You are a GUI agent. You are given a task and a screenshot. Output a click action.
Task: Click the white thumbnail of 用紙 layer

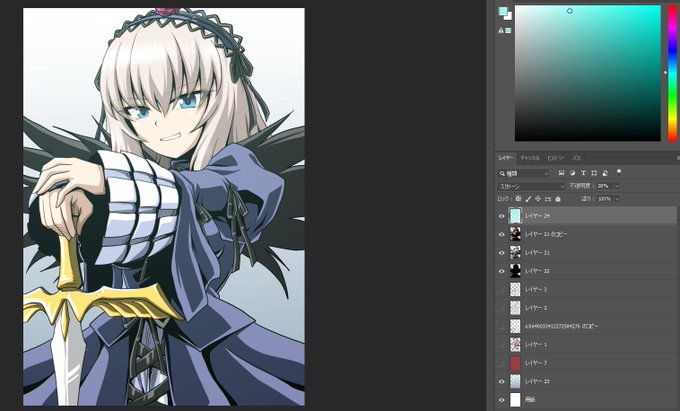[515, 400]
